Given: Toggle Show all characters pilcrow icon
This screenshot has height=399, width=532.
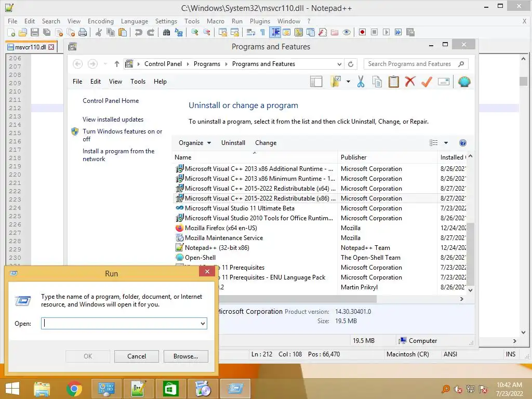Looking at the screenshot, I should pos(262,32).
